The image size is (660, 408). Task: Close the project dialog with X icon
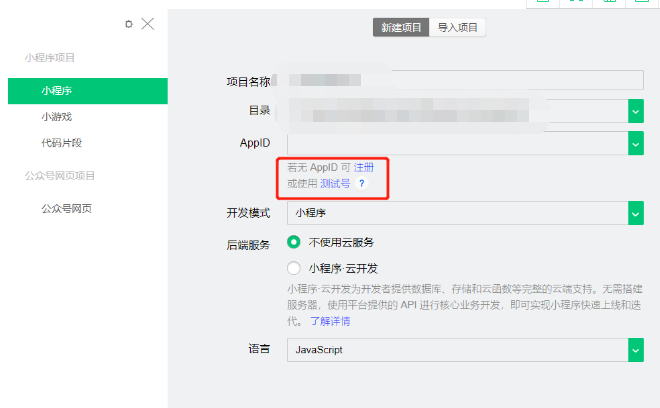coord(148,24)
